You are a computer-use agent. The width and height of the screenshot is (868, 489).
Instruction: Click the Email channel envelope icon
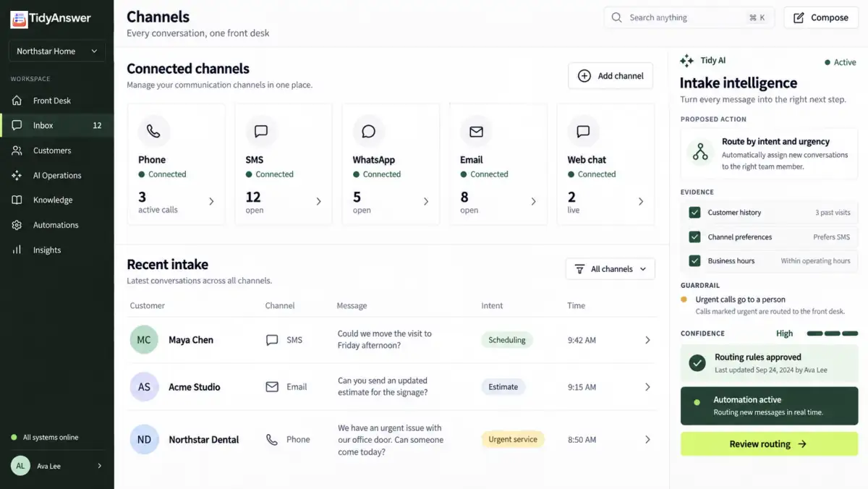476,132
